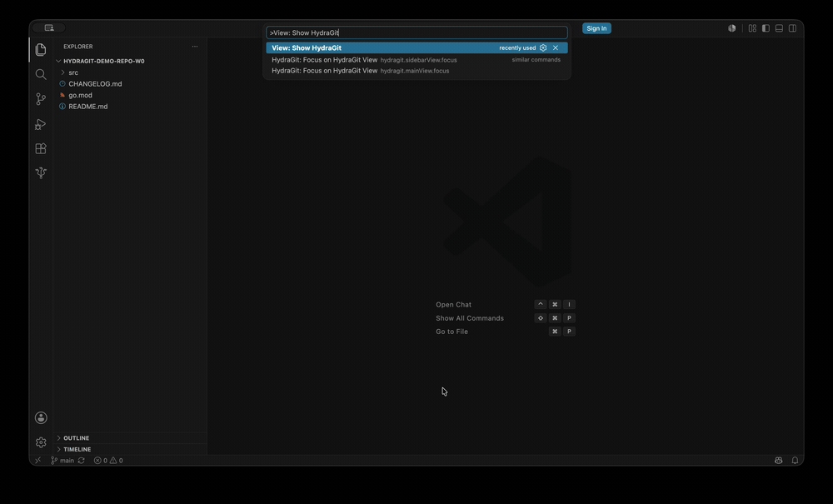The height and width of the screenshot is (504, 833).
Task: Toggle the Secondary Side Bar
Action: tap(792, 28)
